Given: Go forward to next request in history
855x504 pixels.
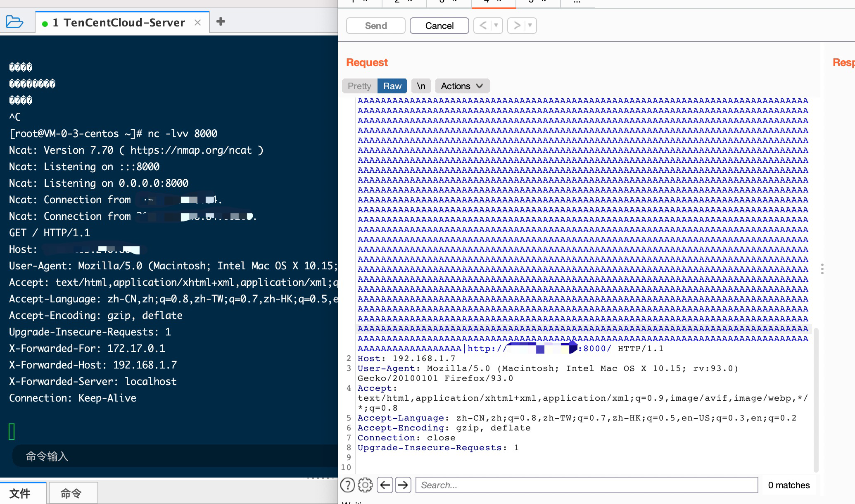Looking at the screenshot, I should coord(517,26).
